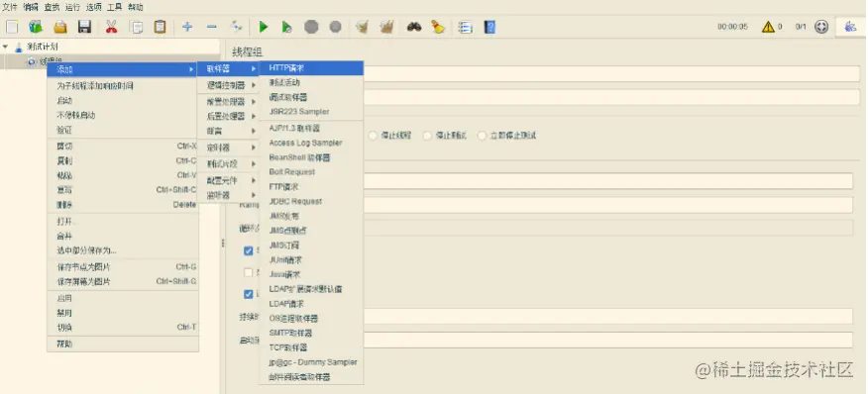Start the test with the green play icon
Screen dimensions: 868x394
coord(263,27)
